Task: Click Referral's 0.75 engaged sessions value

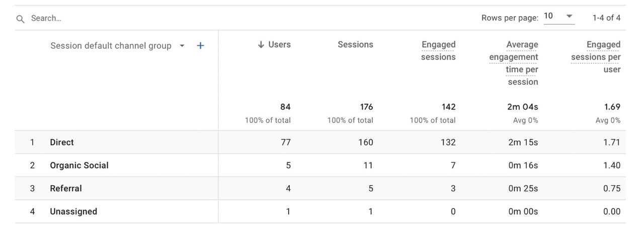Action: 612,188
